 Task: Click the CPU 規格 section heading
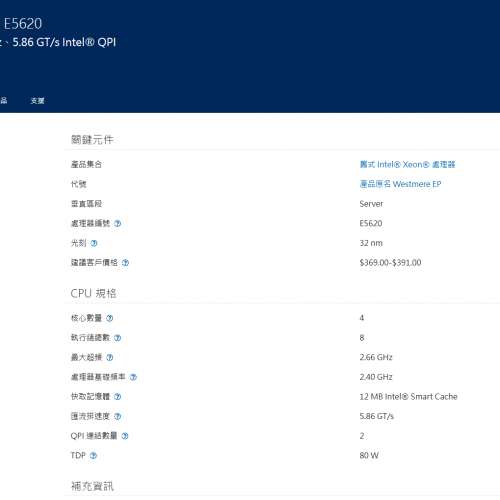[93, 293]
